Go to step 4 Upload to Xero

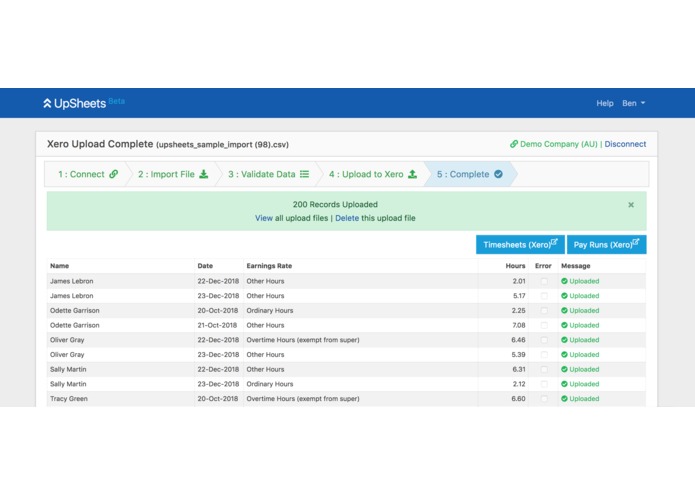[x=373, y=174]
